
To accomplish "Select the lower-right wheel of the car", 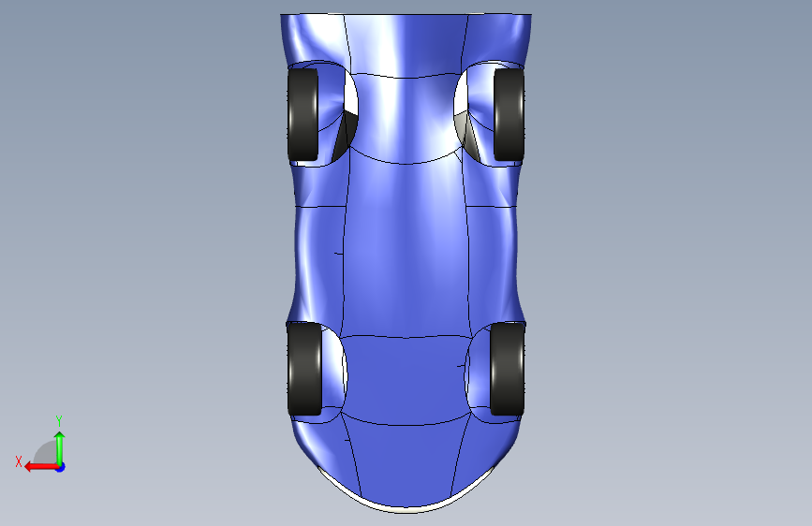I will click(x=508, y=369).
